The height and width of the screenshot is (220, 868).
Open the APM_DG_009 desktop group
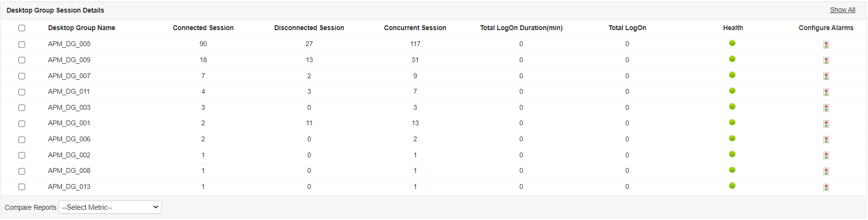point(69,60)
